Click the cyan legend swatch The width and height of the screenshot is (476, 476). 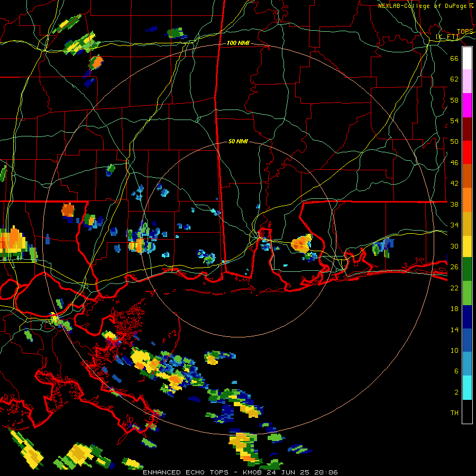[x=467, y=388]
